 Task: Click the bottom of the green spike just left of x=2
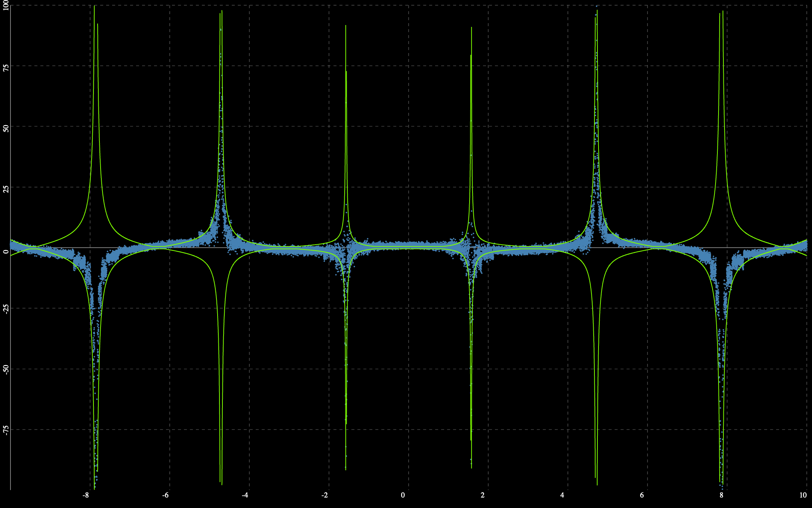[471, 468]
